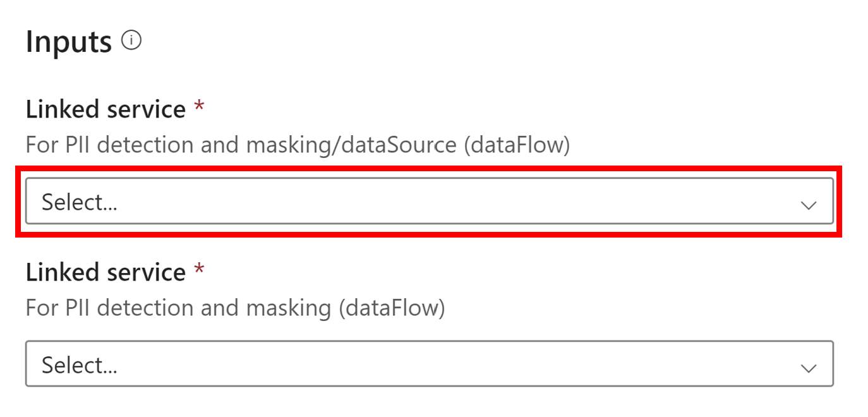Click the word "masking/dataSource" in the description
This screenshot has height=417, width=868.
pyautogui.click(x=351, y=145)
